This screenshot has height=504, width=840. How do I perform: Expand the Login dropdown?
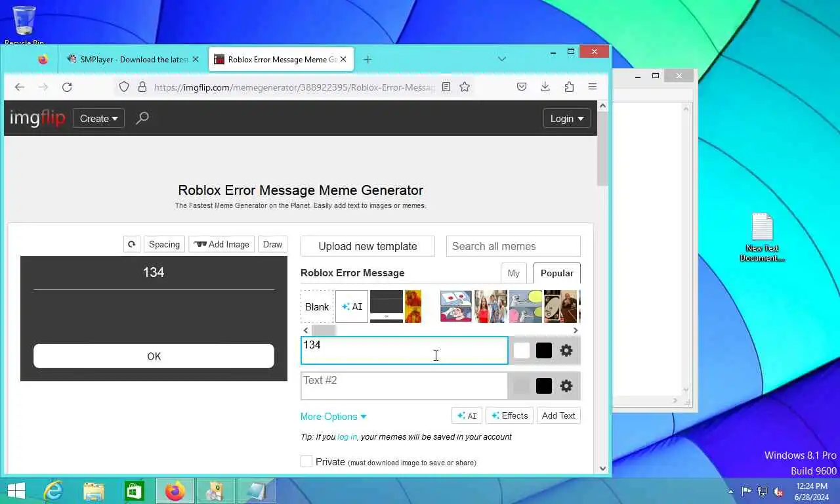[567, 118]
